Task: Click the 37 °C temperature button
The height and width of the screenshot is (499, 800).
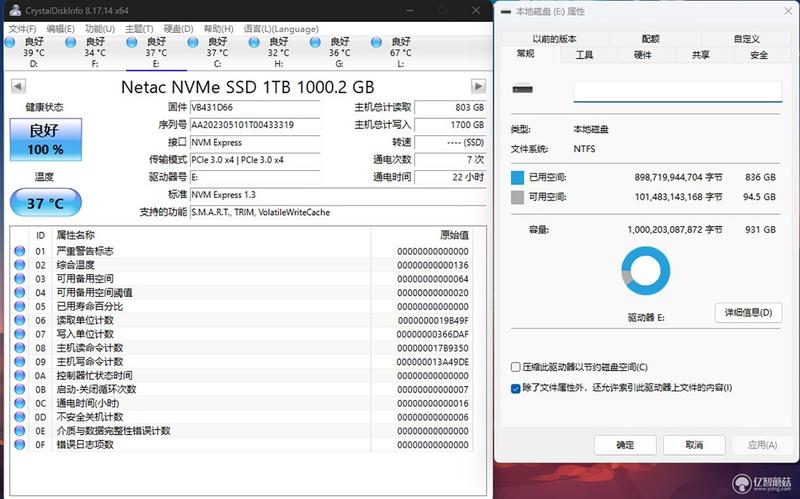Action: coord(45,203)
